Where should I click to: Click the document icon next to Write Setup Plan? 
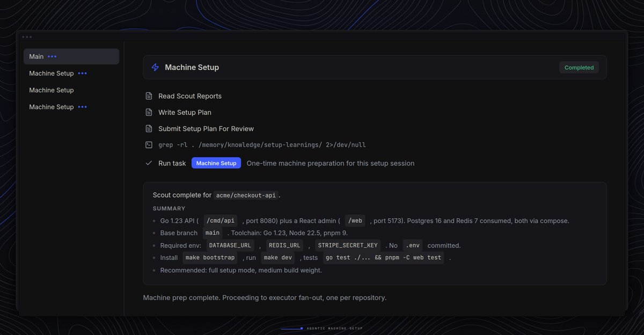pyautogui.click(x=149, y=112)
